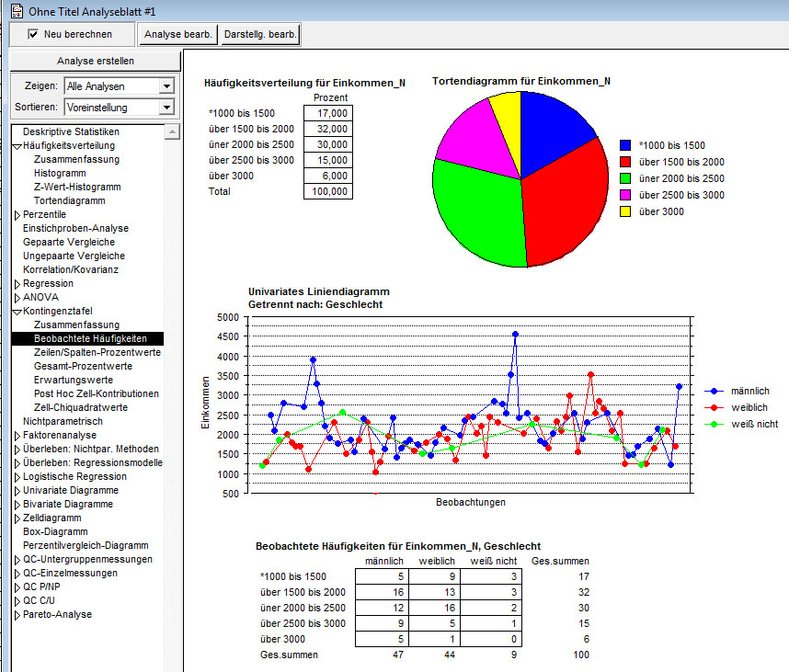The height and width of the screenshot is (672, 789).
Task: Click green legend swatch for üner 2000 bis 2500
Action: click(625, 178)
